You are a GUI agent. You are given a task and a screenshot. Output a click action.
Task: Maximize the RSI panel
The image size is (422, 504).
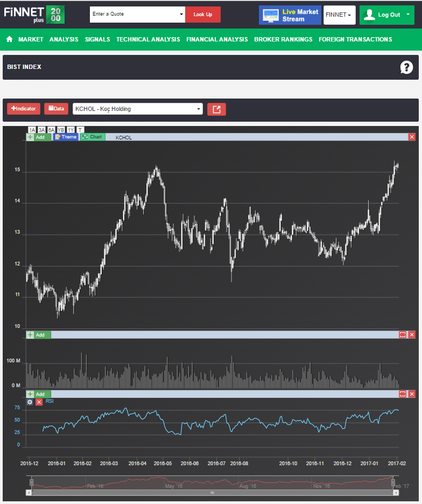402,394
